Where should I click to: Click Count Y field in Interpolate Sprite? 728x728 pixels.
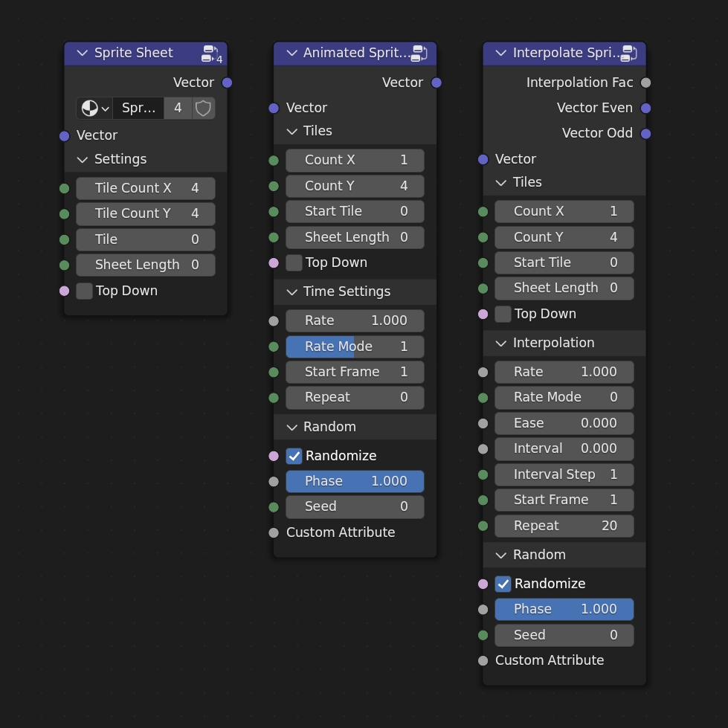click(564, 237)
